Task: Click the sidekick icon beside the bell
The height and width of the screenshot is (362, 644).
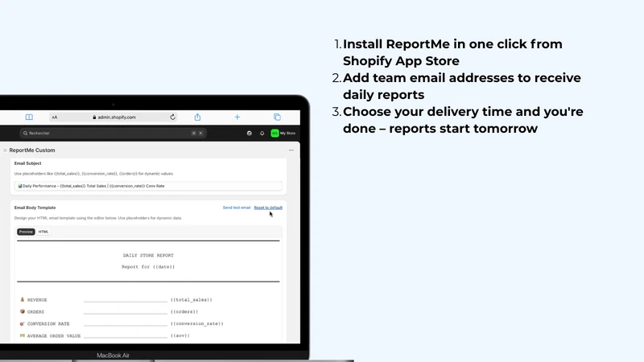Action: tap(250, 133)
